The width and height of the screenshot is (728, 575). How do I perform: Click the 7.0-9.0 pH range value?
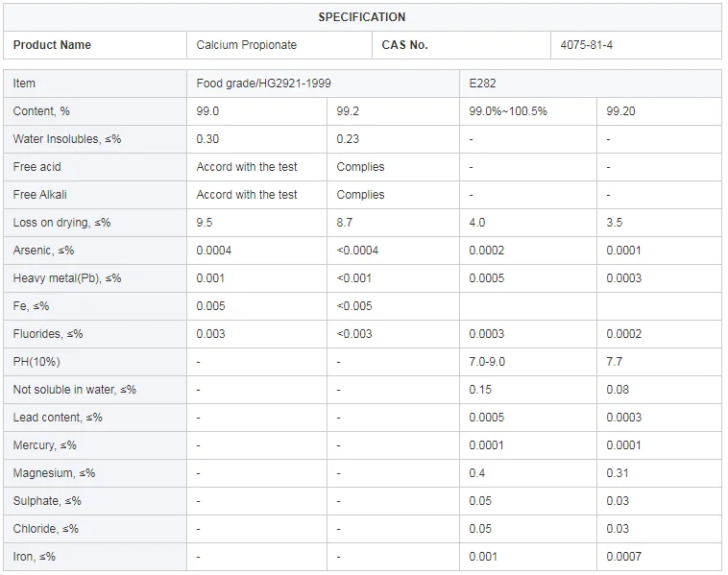coord(487,362)
